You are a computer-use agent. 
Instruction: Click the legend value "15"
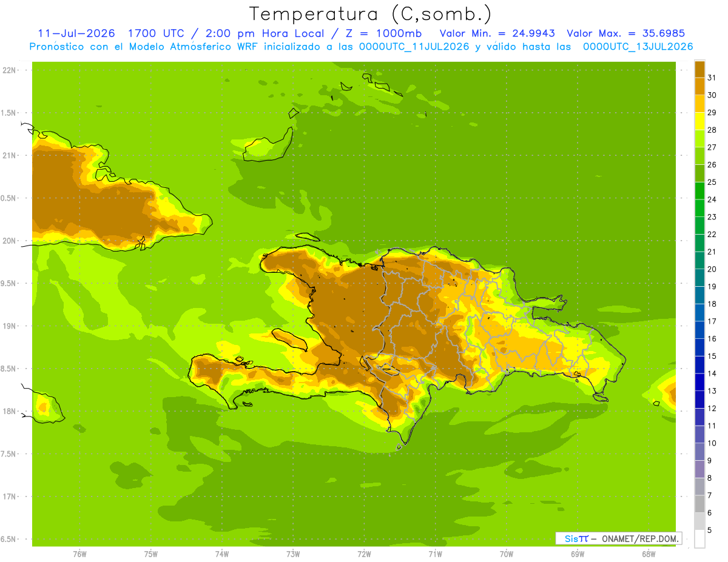(x=712, y=356)
